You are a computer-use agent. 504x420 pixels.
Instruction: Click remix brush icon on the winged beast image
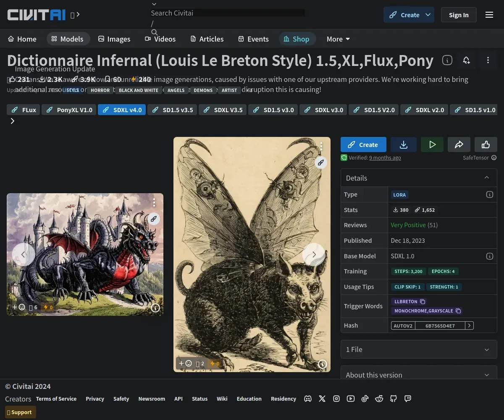(321, 162)
